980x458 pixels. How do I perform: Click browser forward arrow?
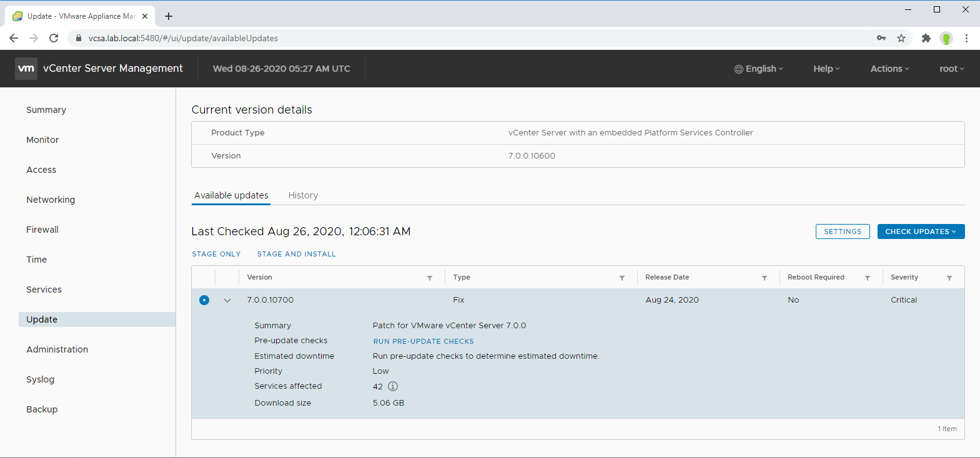34,38
